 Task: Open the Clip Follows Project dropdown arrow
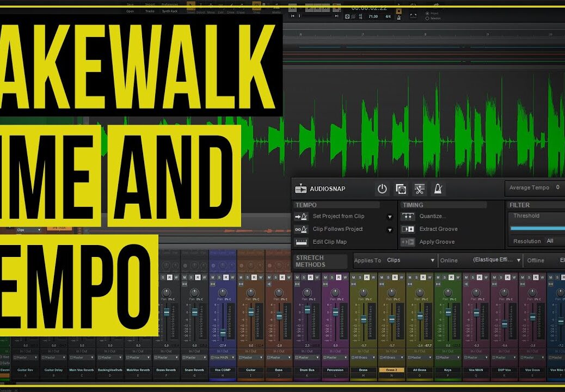(390, 230)
